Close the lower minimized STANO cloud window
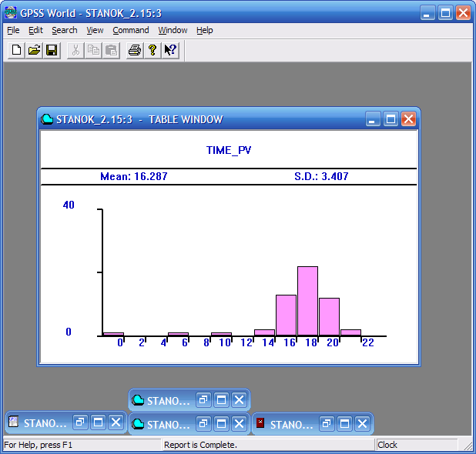The width and height of the screenshot is (476, 454). [x=240, y=423]
